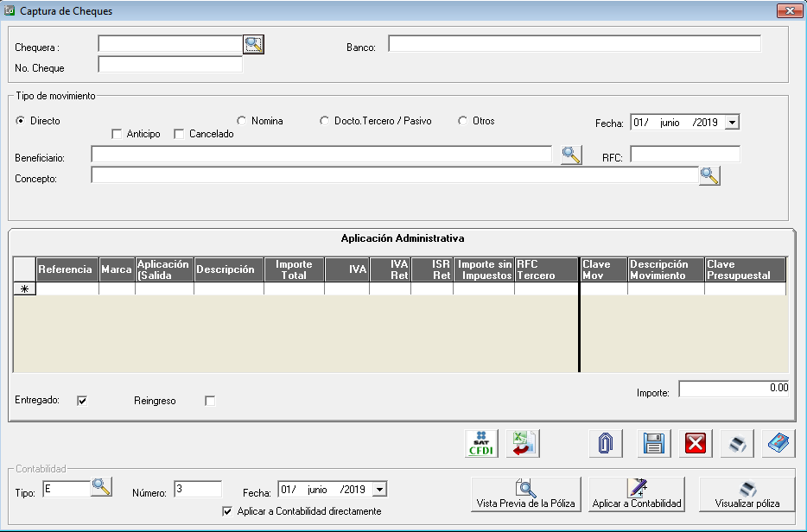The width and height of the screenshot is (807, 532).
Task: Open the Chequera search magnifier
Action: point(253,44)
